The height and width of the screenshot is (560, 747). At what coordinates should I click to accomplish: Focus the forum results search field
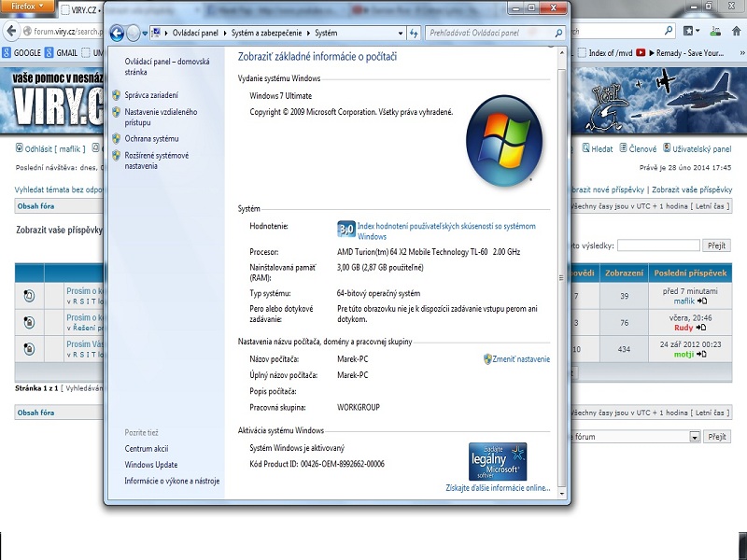[x=658, y=245]
